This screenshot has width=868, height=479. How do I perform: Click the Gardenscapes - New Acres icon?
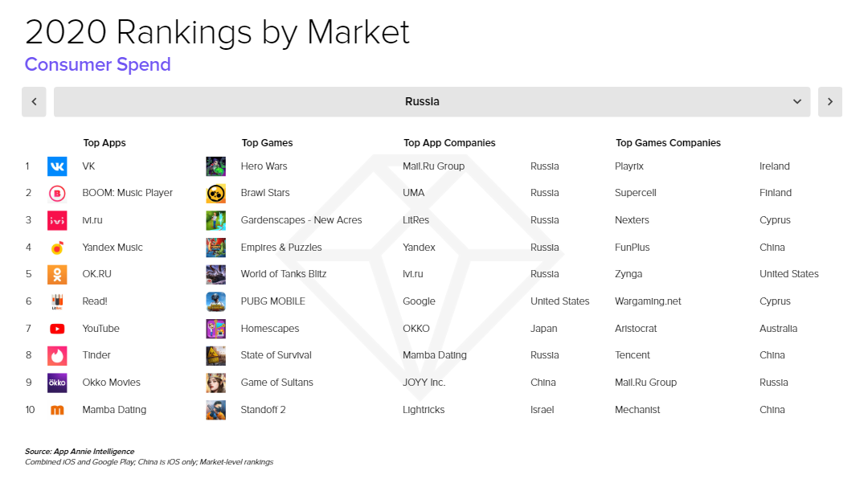coord(215,219)
